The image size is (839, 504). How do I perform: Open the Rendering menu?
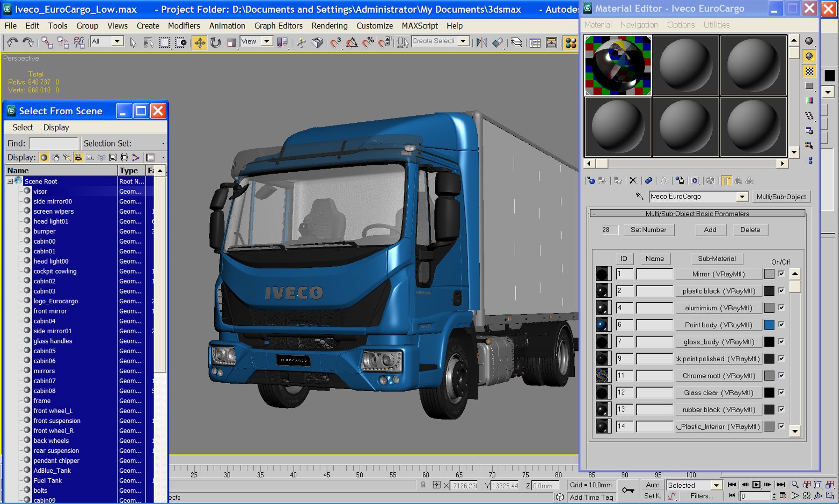pos(329,26)
